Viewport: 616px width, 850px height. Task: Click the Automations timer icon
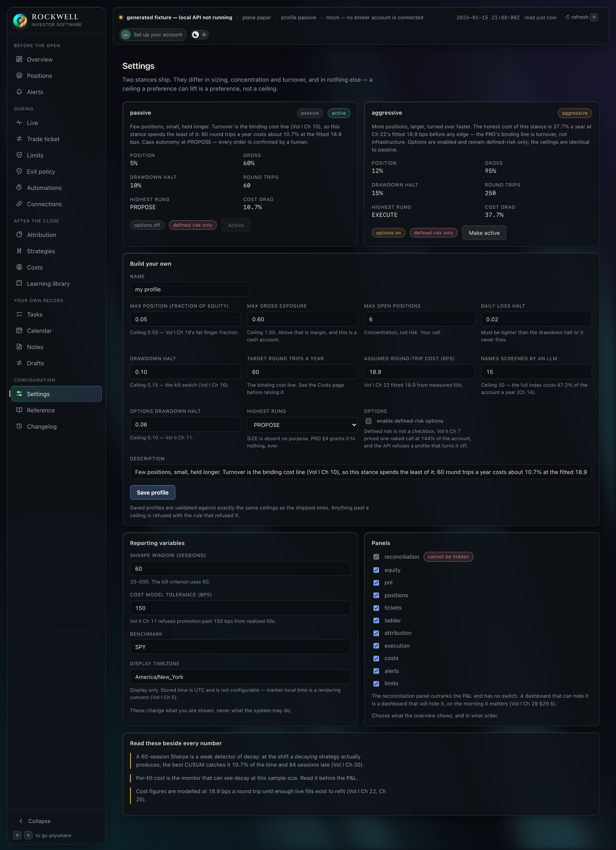pyautogui.click(x=19, y=187)
